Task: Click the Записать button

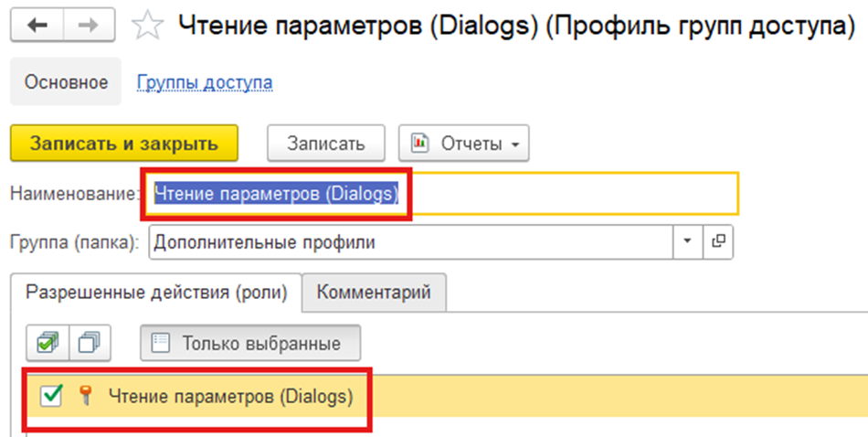Action: tap(326, 144)
